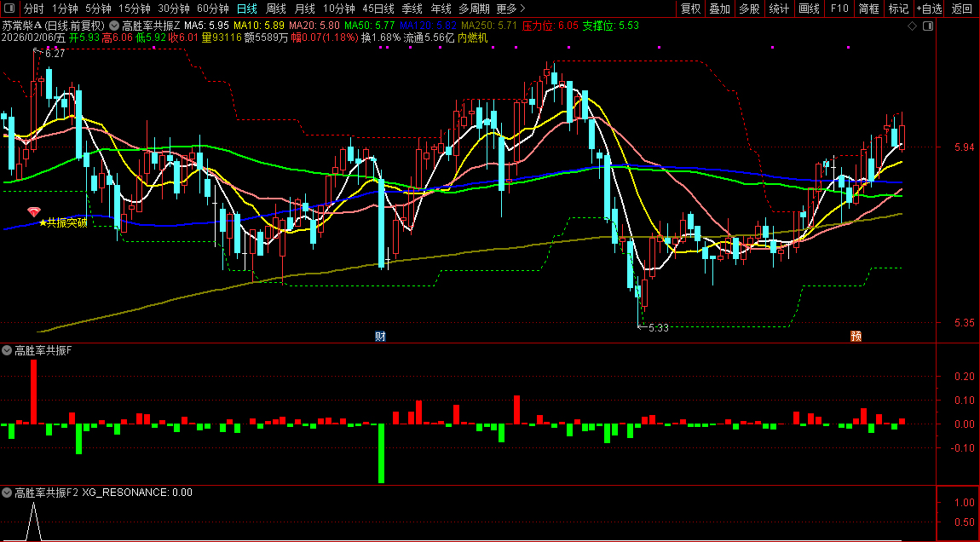
Task: Select the 年线 yearly tab
Action: tap(441, 9)
